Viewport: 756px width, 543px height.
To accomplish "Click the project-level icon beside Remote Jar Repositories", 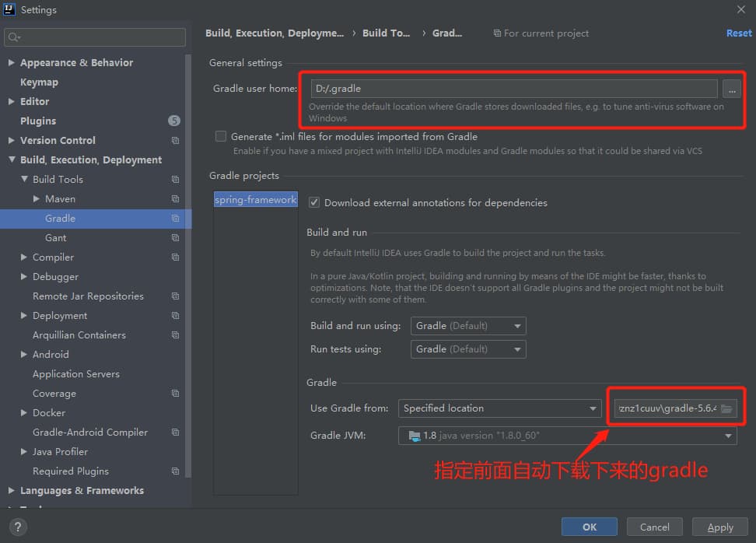I will (176, 296).
